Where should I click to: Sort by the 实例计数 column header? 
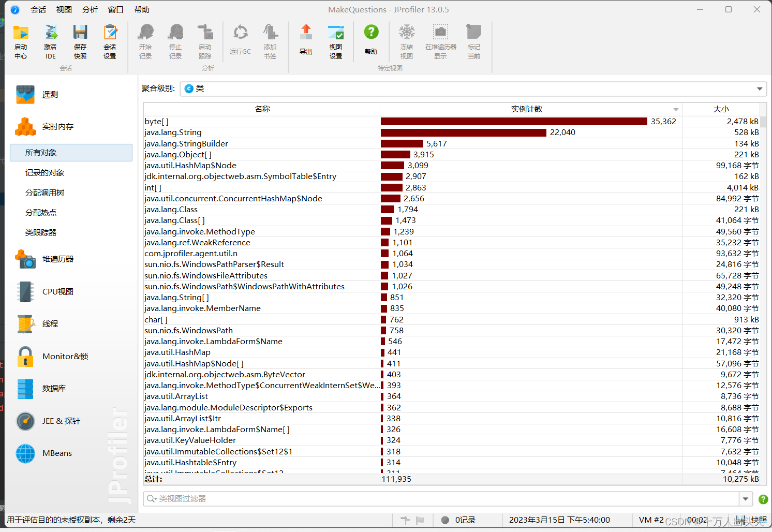coord(531,109)
